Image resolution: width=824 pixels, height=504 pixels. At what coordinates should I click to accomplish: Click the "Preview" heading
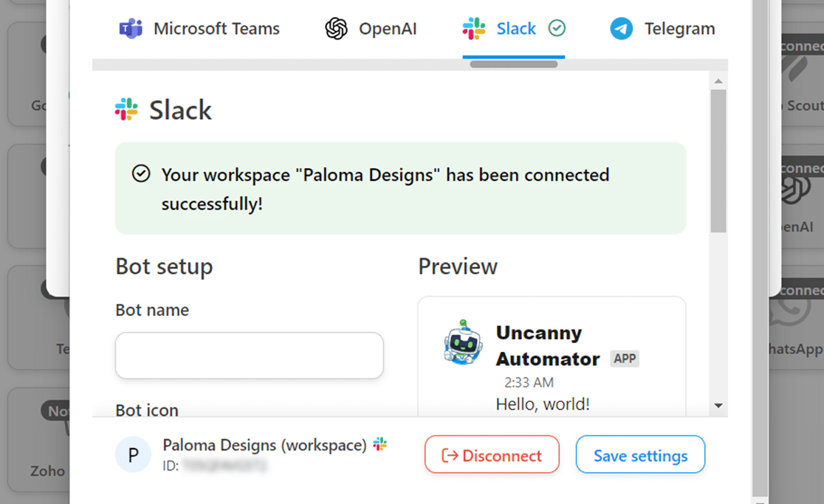tap(458, 266)
